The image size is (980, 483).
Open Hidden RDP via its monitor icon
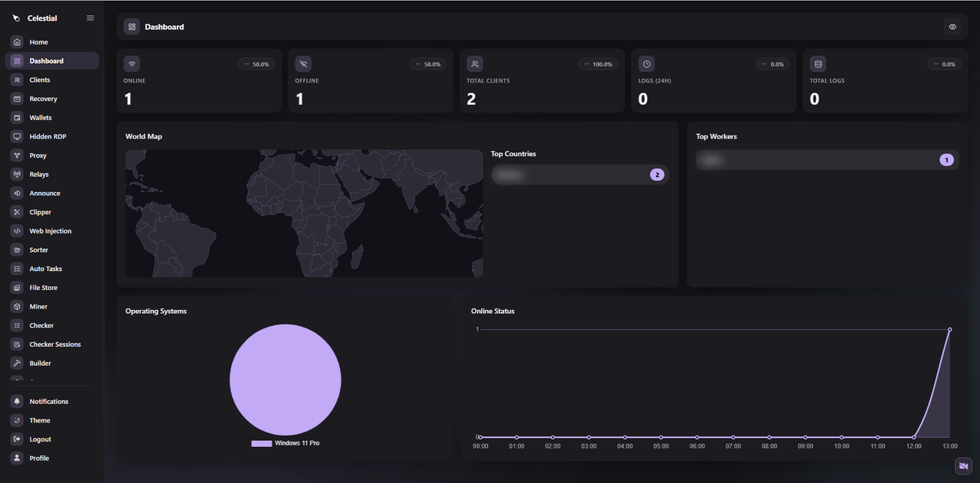[17, 136]
